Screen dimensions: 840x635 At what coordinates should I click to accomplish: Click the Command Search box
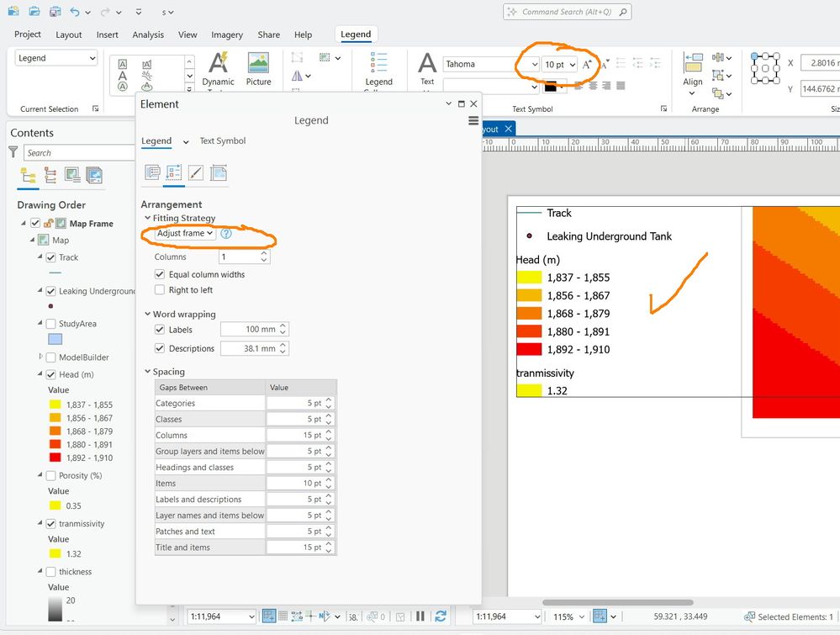(567, 12)
